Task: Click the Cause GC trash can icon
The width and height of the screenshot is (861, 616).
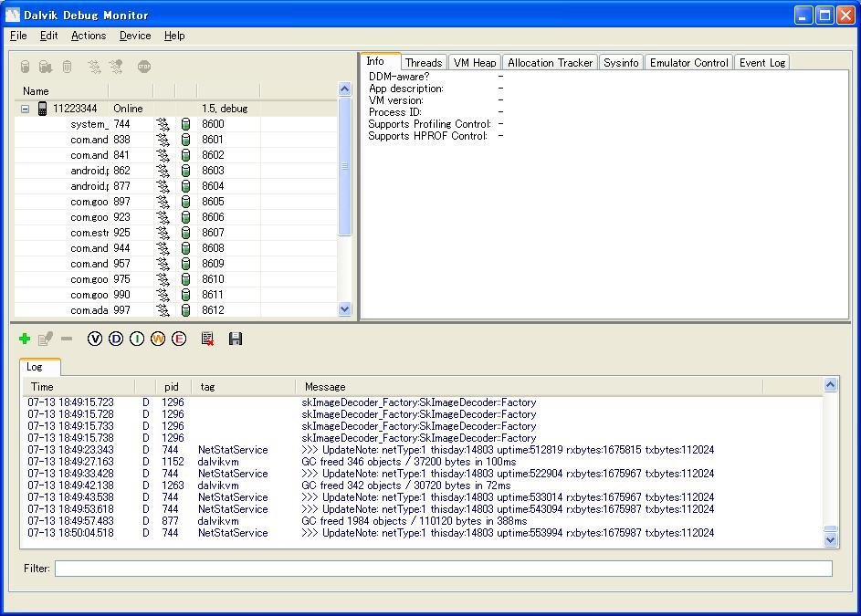Action: click(67, 67)
